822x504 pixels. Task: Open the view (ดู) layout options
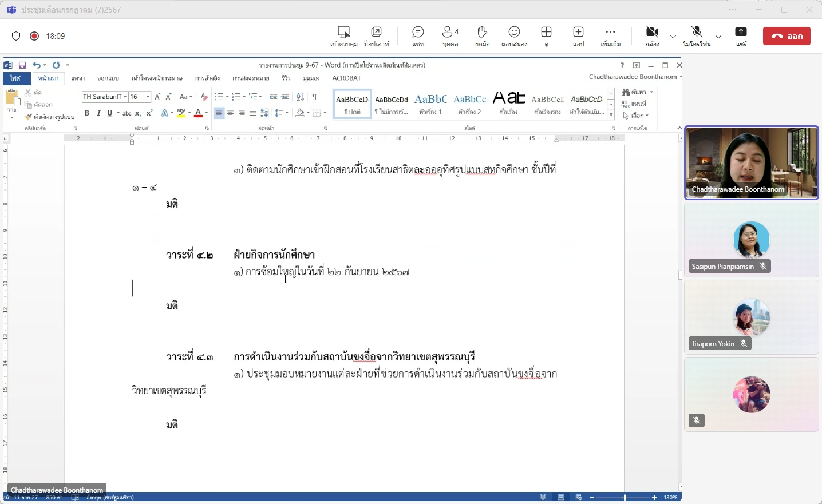click(547, 36)
